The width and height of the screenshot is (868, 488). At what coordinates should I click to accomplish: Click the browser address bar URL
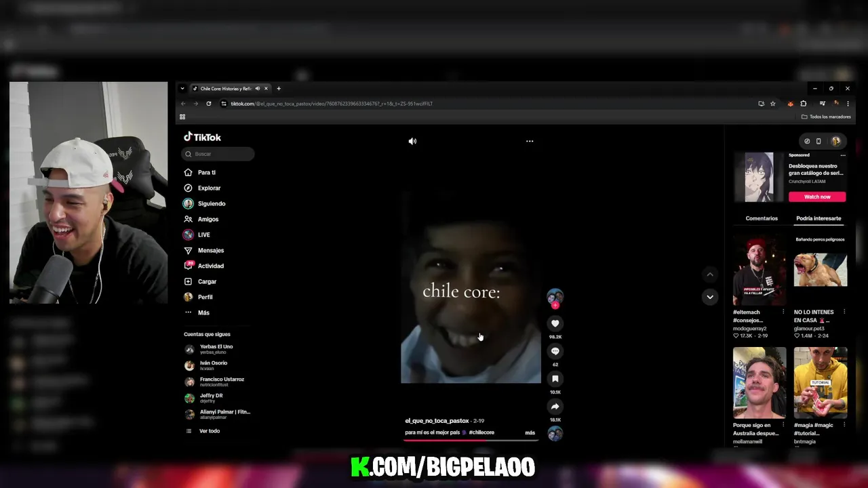332,104
